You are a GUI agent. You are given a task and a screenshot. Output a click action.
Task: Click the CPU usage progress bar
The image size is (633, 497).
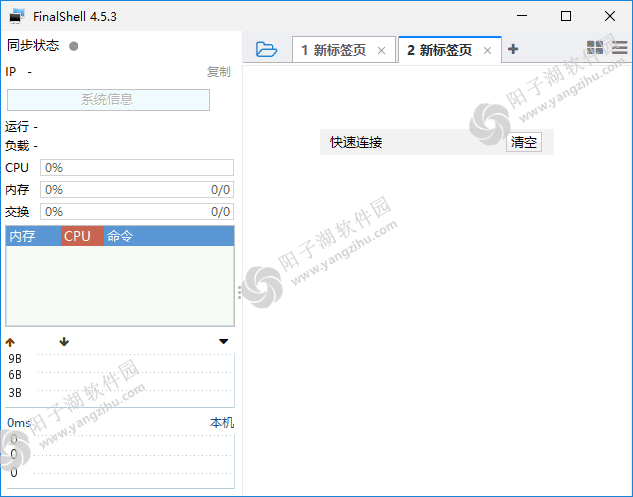pos(137,168)
